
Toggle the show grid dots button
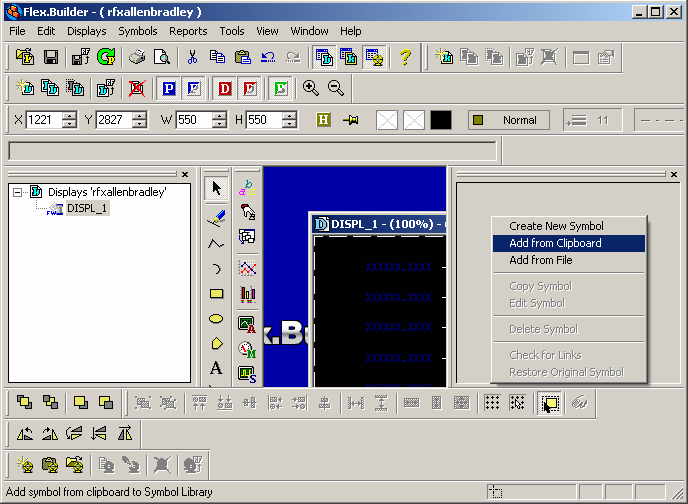pyautogui.click(x=492, y=402)
